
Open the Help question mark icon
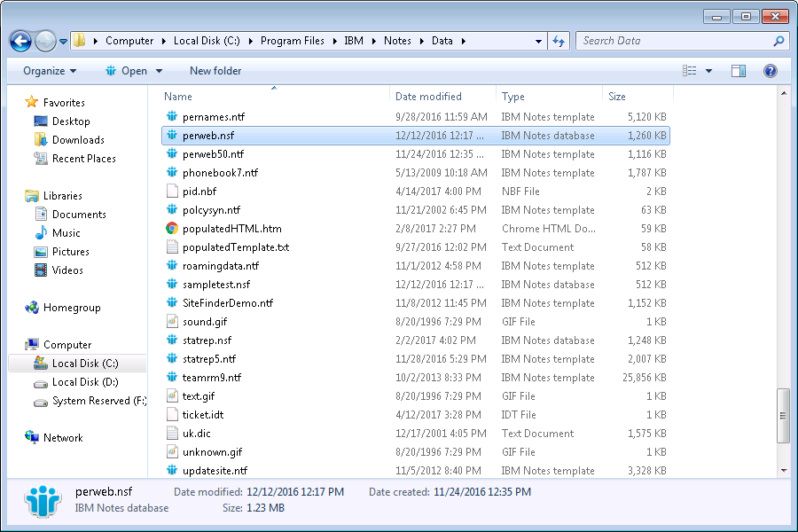tap(771, 71)
